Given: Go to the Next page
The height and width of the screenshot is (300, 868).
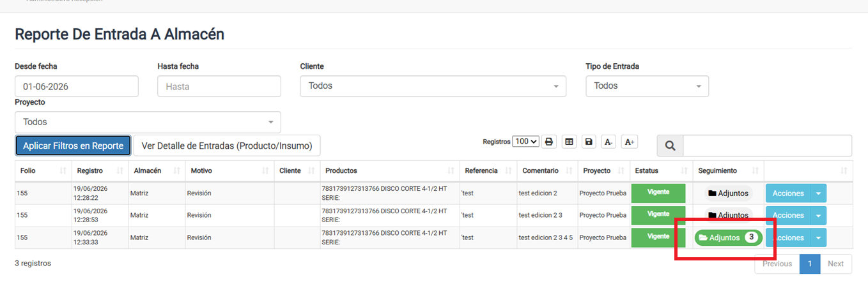Looking at the screenshot, I should pos(835,264).
